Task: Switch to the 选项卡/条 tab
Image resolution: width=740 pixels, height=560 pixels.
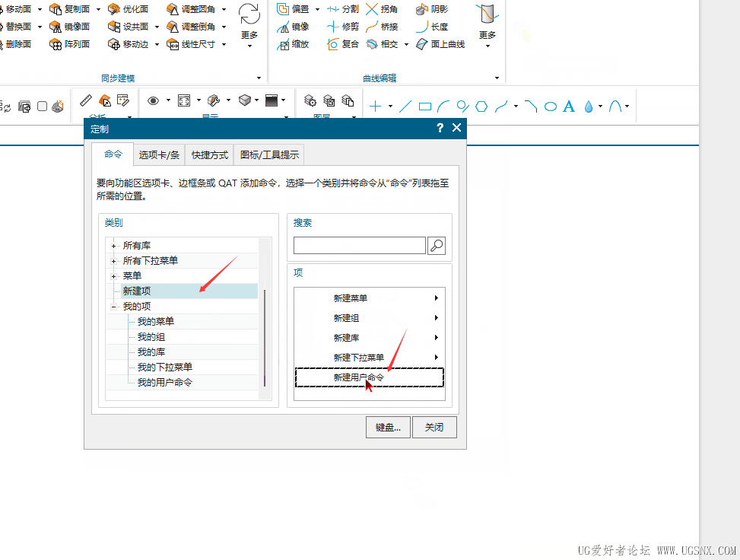Action: [x=159, y=155]
